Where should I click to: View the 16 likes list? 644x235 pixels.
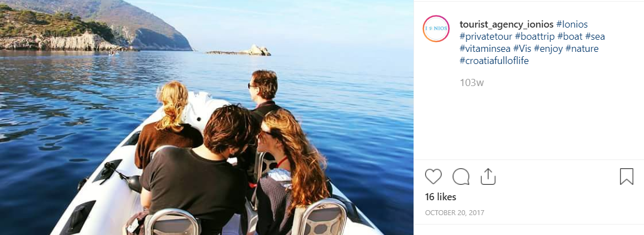point(441,197)
